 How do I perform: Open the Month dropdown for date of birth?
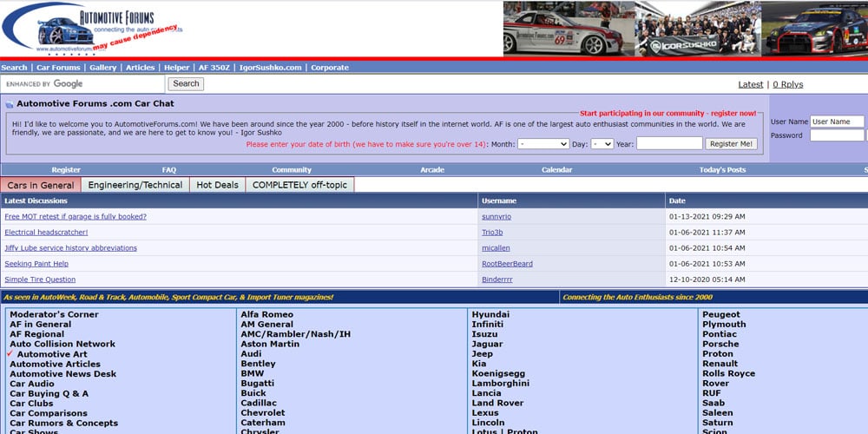pyautogui.click(x=543, y=144)
